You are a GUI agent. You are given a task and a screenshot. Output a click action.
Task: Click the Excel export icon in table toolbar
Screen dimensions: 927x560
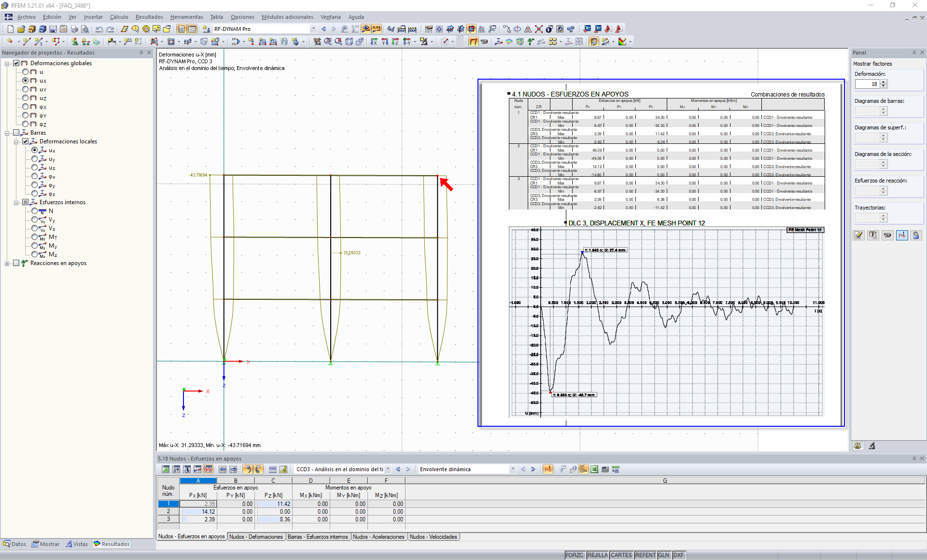point(594,469)
